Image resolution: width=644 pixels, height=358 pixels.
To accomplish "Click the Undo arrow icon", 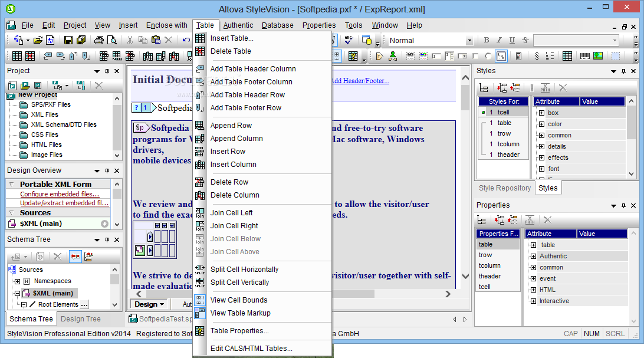I will pyautogui.click(x=186, y=40).
